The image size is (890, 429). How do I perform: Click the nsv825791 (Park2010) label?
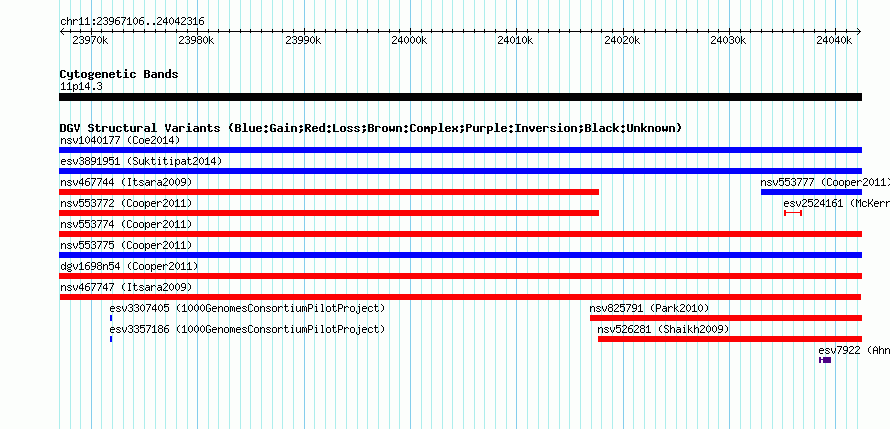click(x=649, y=308)
